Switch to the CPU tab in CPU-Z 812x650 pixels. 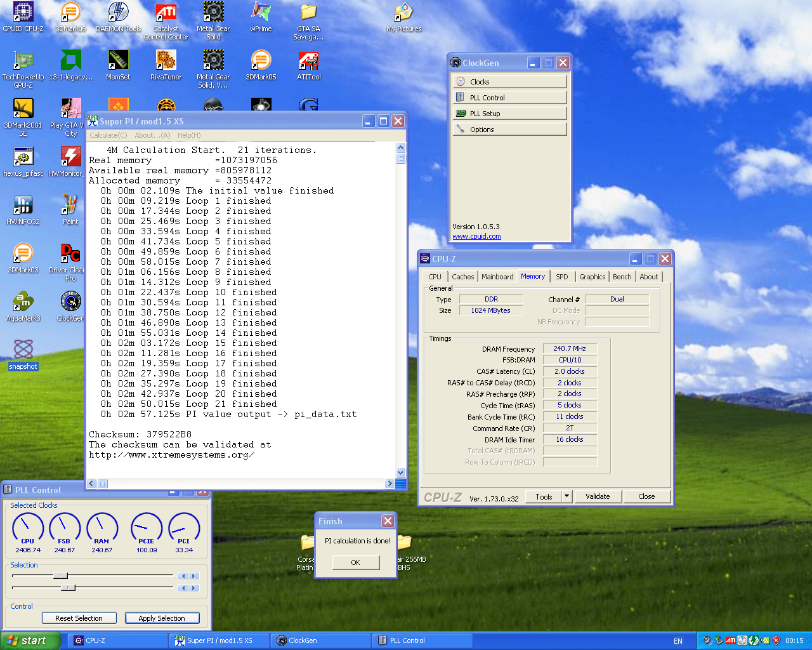(435, 277)
